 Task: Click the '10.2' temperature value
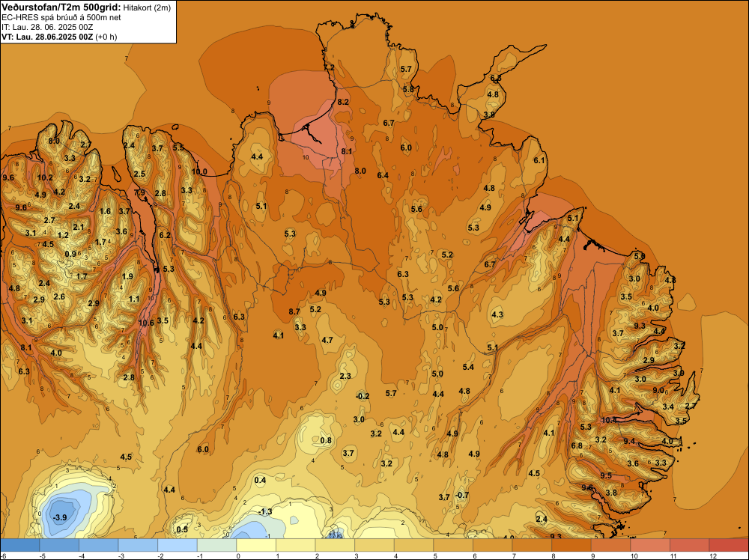tap(45, 177)
